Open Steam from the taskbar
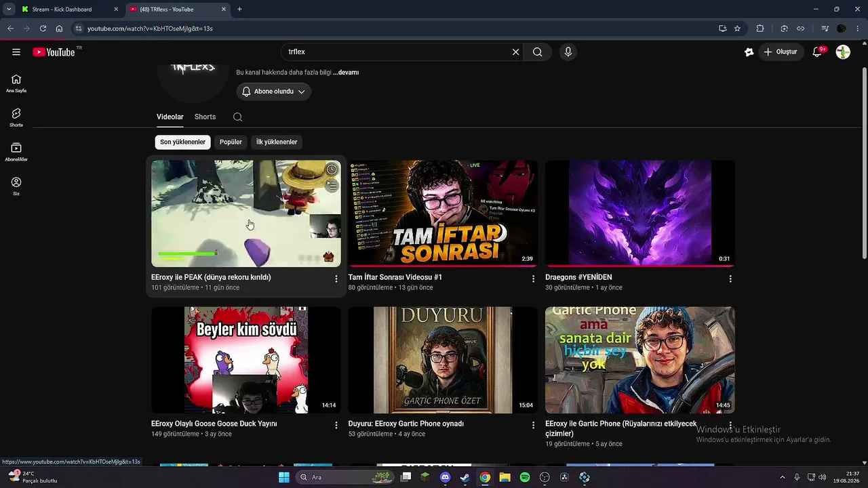The width and height of the screenshot is (868, 488). point(465,477)
